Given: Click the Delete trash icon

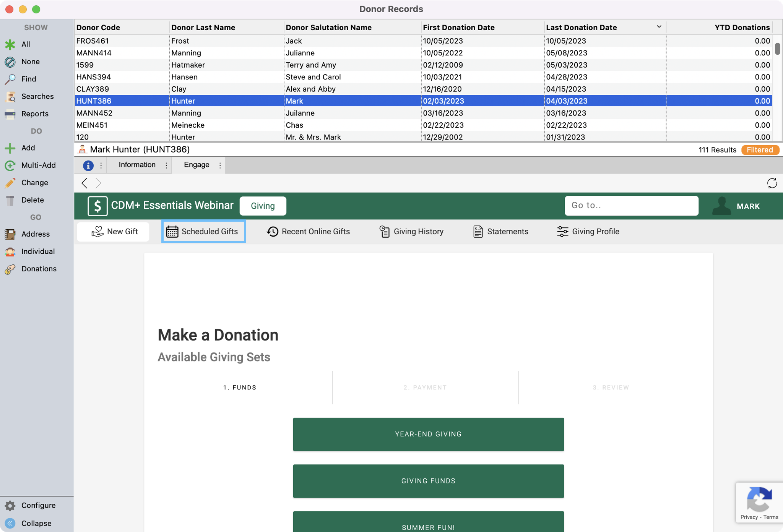Looking at the screenshot, I should (10, 200).
